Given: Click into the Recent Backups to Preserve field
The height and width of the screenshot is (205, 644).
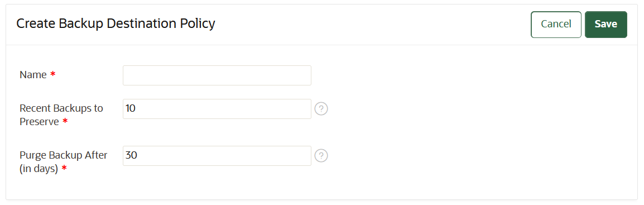Looking at the screenshot, I should [217, 109].
